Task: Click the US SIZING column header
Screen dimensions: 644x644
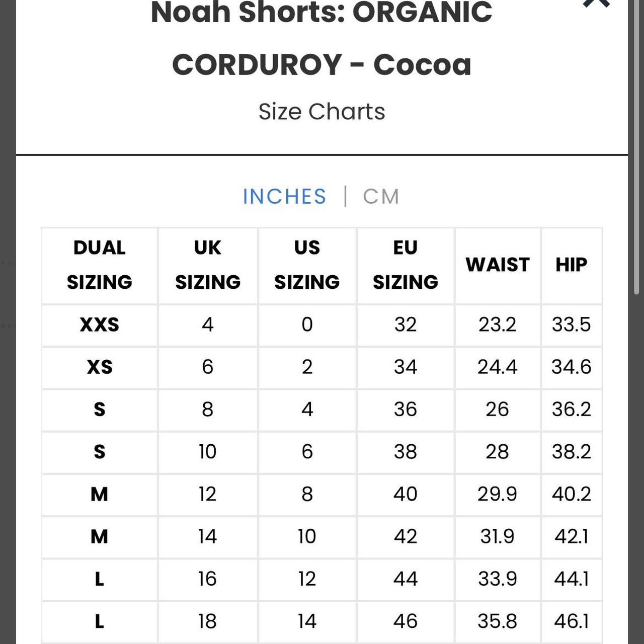Action: pyautogui.click(x=307, y=265)
